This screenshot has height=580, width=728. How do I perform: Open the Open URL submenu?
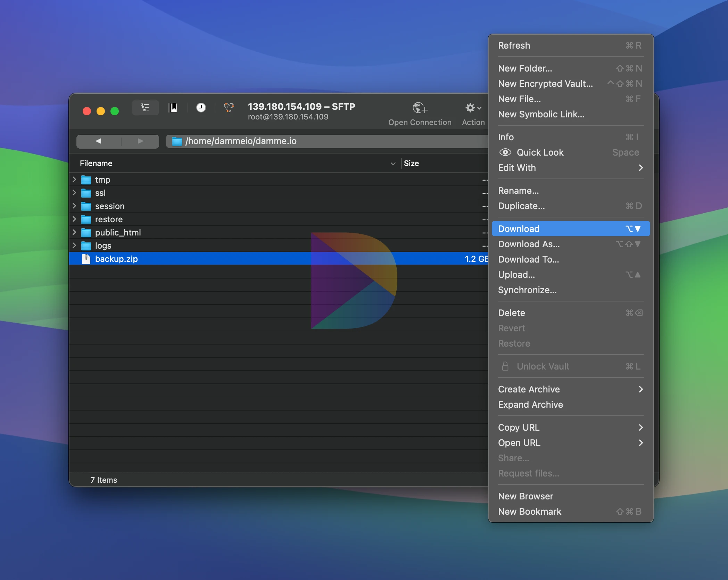point(571,443)
